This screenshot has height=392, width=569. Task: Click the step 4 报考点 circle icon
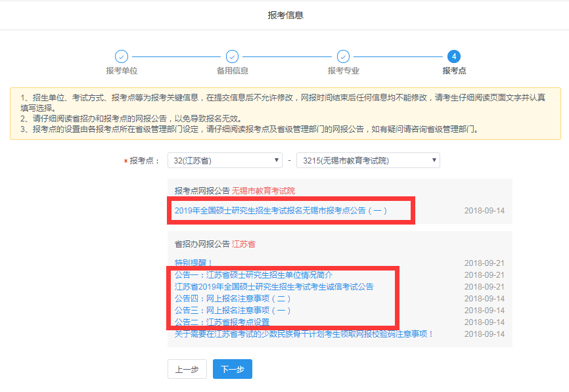(x=454, y=56)
